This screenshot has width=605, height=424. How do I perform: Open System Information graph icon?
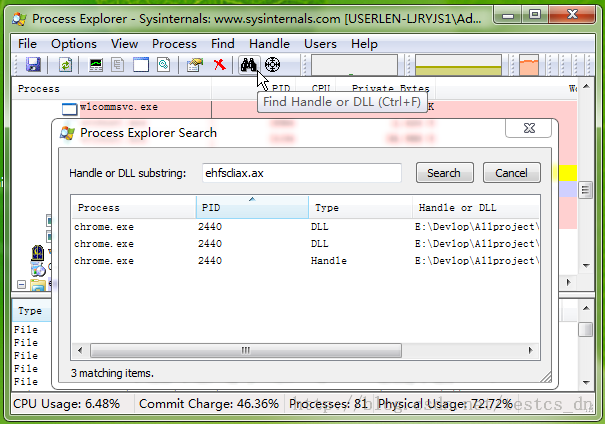(96, 64)
